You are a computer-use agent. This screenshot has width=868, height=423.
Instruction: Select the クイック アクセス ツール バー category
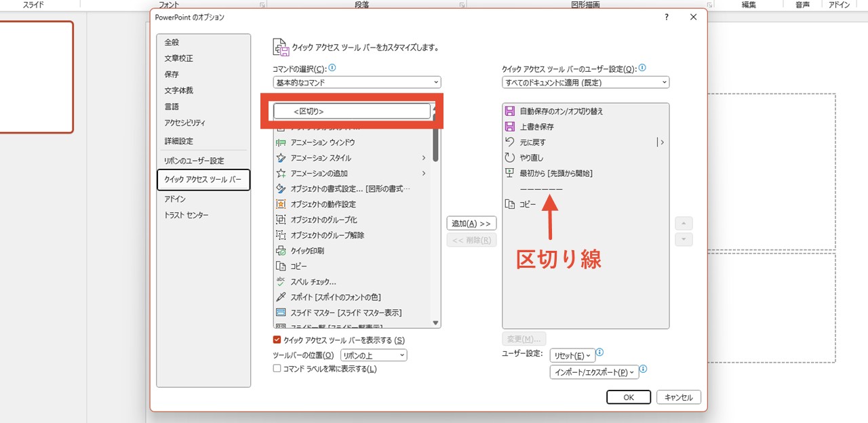(203, 180)
